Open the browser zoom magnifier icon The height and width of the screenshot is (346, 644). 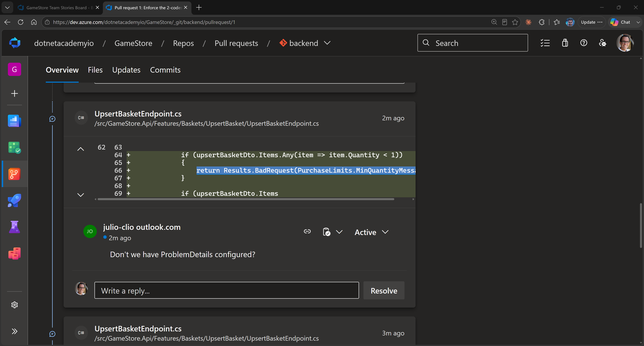click(x=494, y=22)
